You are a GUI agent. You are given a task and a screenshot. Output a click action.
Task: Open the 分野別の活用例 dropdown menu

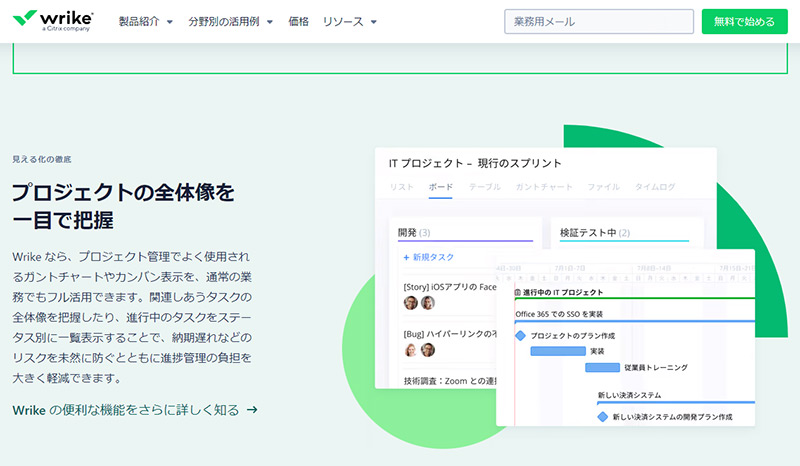pyautogui.click(x=231, y=21)
